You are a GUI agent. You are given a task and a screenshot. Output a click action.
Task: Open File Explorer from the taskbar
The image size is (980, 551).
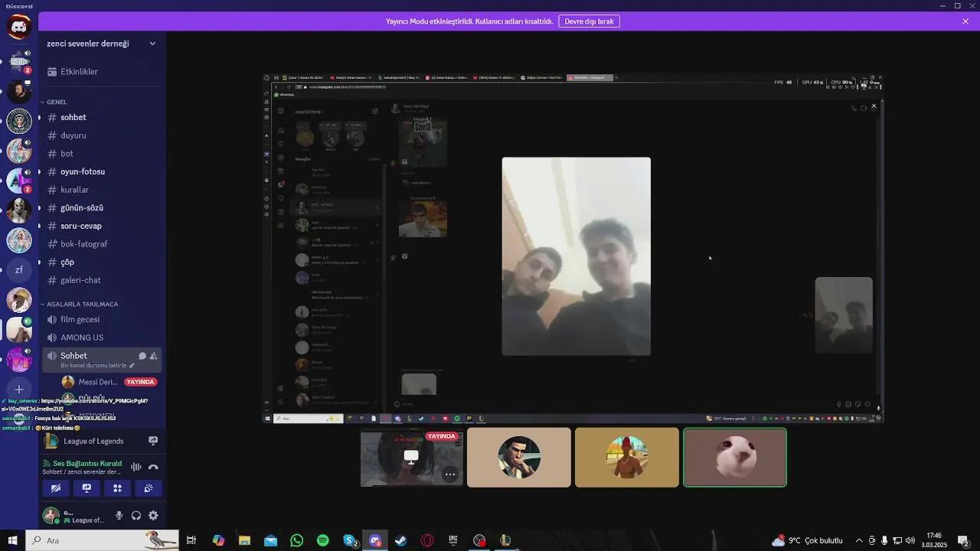tap(244, 540)
